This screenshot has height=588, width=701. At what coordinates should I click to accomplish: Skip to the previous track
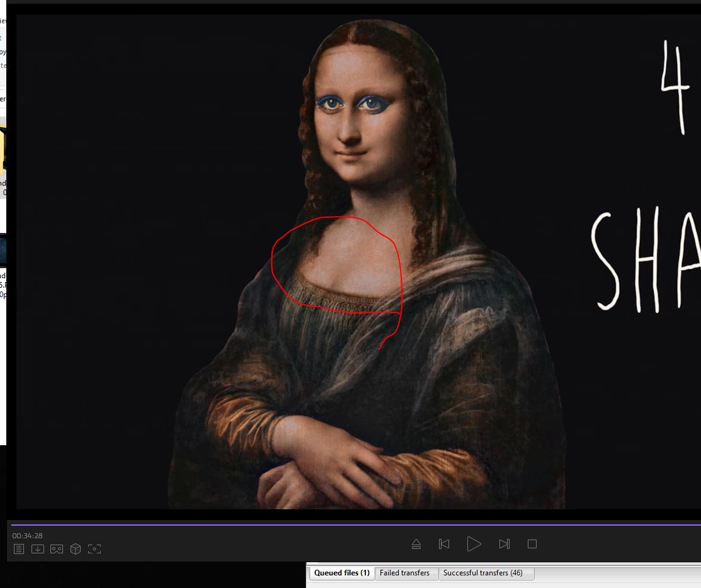point(444,544)
